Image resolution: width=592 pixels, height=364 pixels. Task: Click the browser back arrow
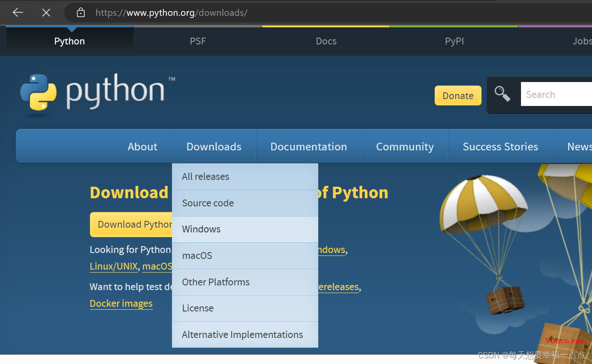click(18, 13)
